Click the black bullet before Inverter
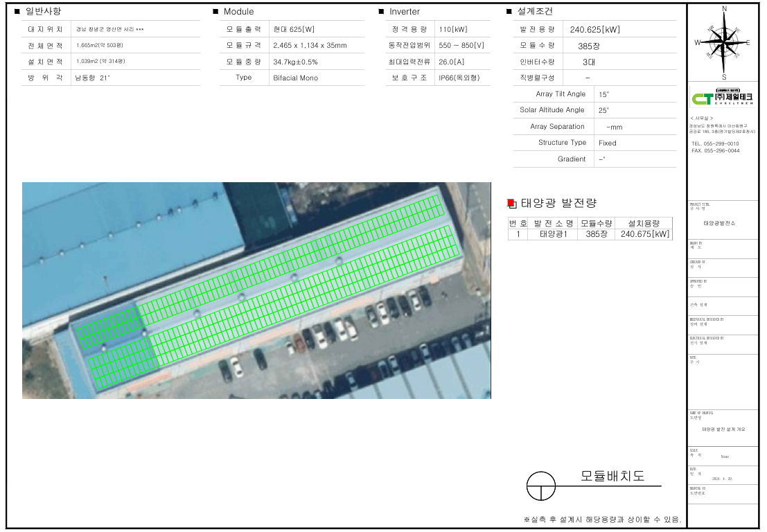 click(381, 12)
